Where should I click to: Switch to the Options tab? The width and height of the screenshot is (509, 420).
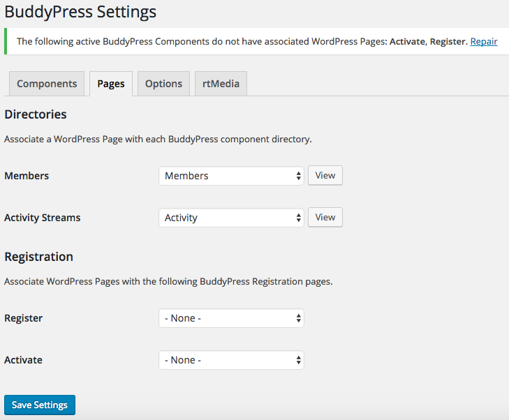tap(163, 84)
